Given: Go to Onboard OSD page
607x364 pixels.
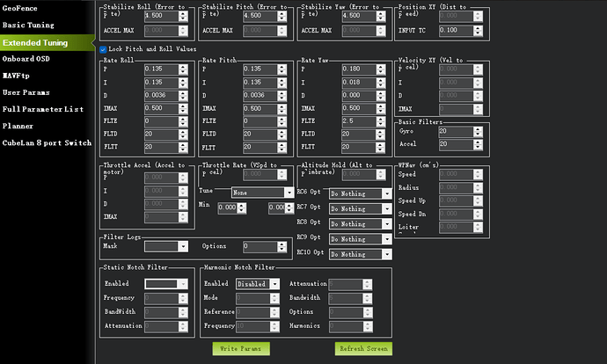Looking at the screenshot, I should (26, 59).
